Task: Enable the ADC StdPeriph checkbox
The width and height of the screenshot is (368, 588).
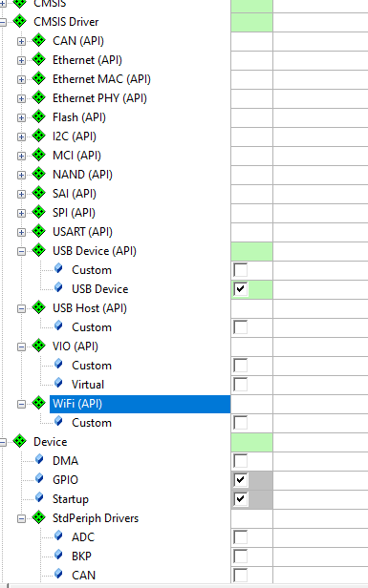Action: (x=240, y=537)
